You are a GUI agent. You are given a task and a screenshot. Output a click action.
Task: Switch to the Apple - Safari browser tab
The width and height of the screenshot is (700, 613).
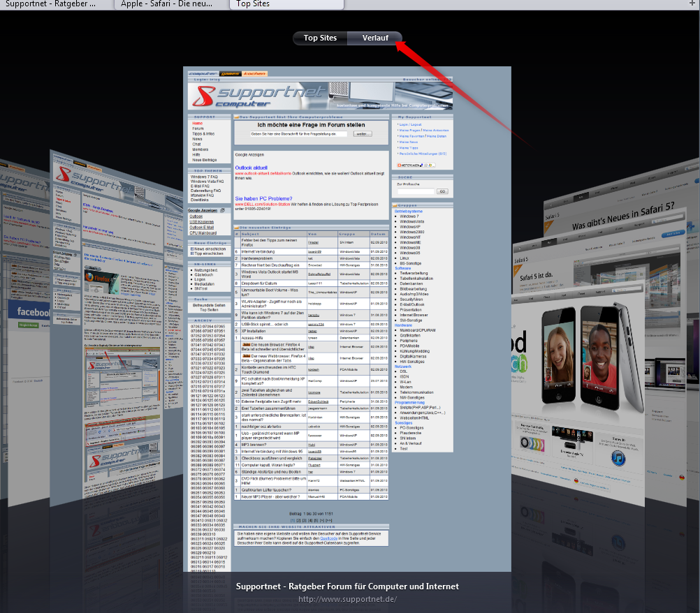[x=171, y=4]
